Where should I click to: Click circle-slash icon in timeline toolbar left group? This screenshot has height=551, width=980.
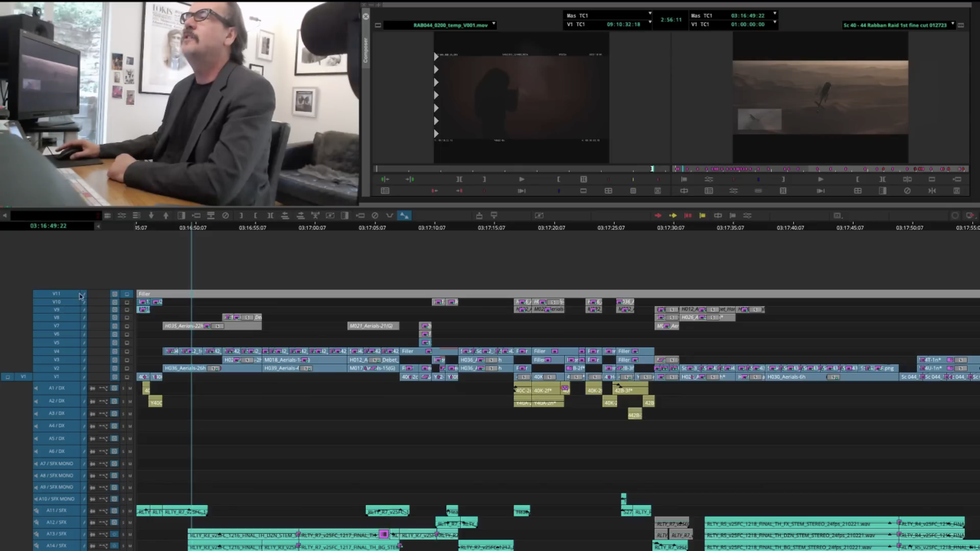pyautogui.click(x=225, y=216)
